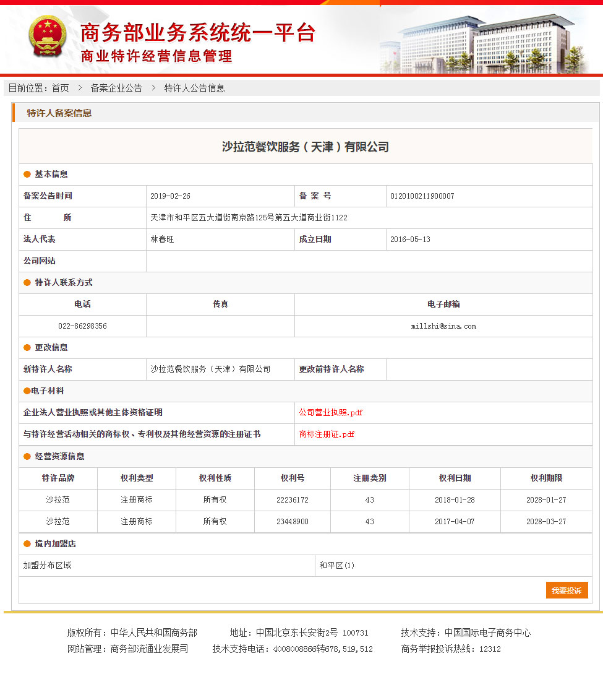The height and width of the screenshot is (700, 603).
Task: Select company name 沙拉范餐饮服务（天津）有限公司 heading
Action: (x=306, y=147)
